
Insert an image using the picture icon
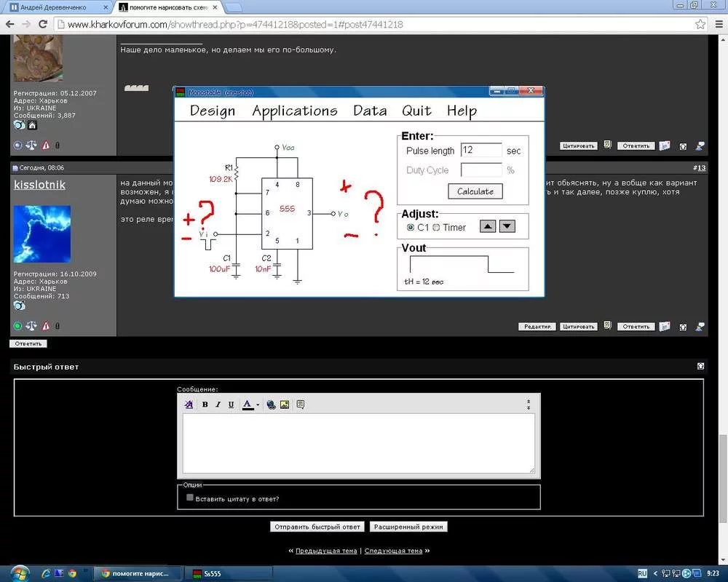pos(285,404)
